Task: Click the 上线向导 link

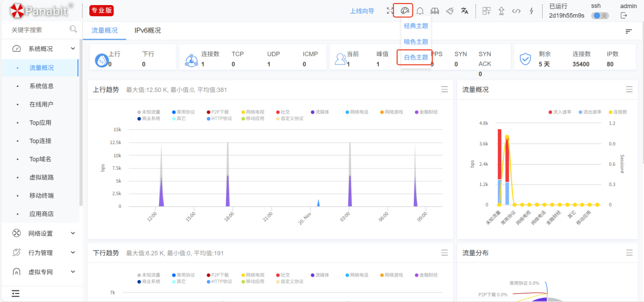Action: click(x=362, y=11)
